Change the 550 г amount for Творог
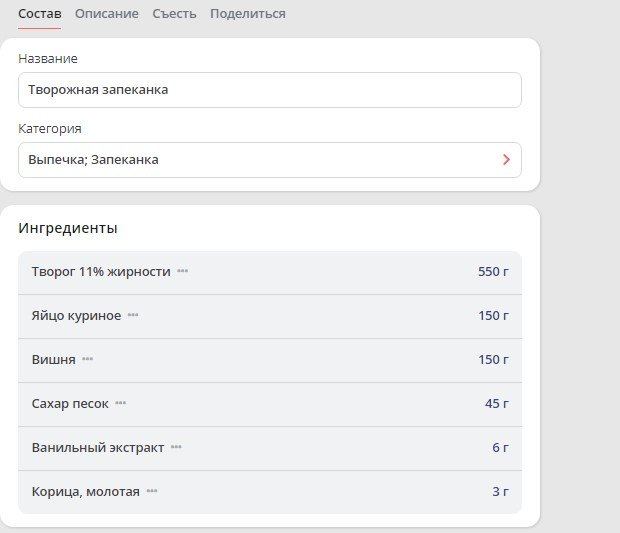The width and height of the screenshot is (620, 533). [493, 272]
